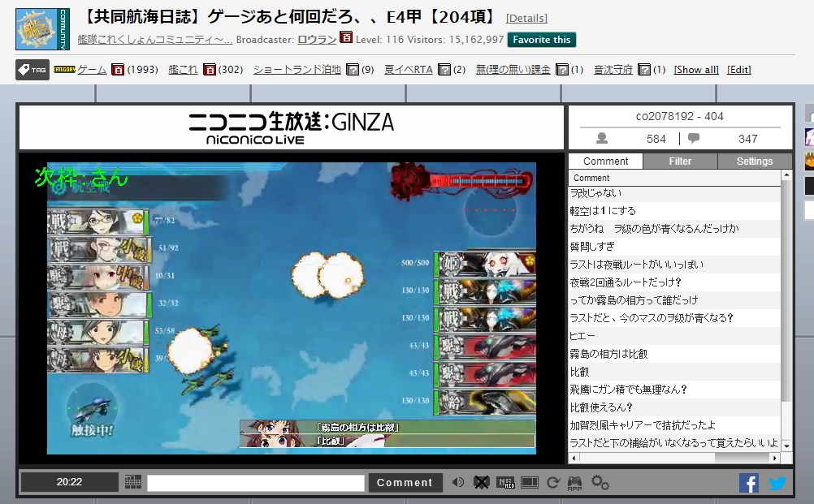Click the ニコニコ生放送:GINZA logo
This screenshot has width=814, height=504.
pyautogui.click(x=291, y=128)
